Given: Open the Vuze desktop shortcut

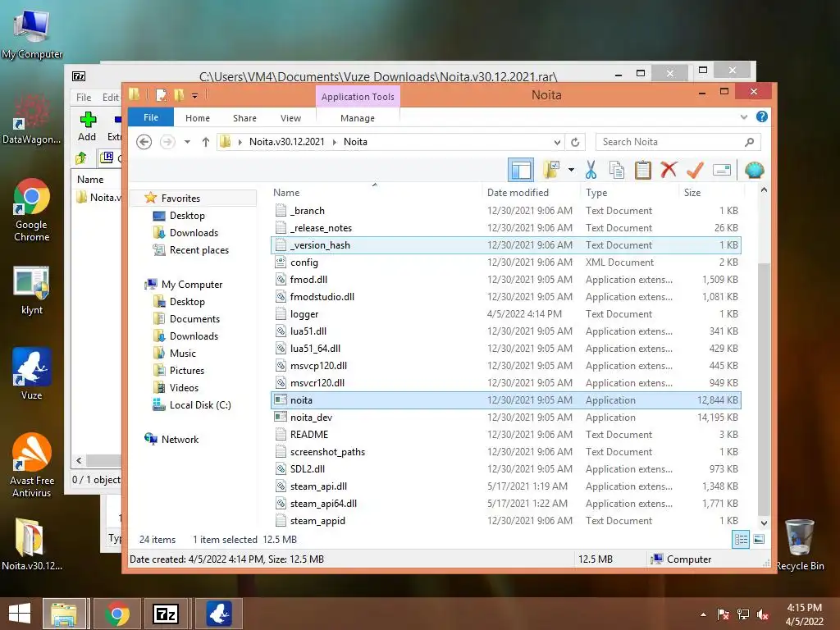Looking at the screenshot, I should 31,374.
